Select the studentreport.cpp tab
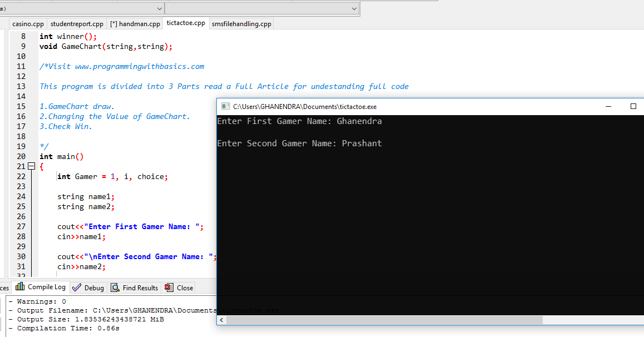Viewport: 644px width, 337px height. [x=76, y=23]
